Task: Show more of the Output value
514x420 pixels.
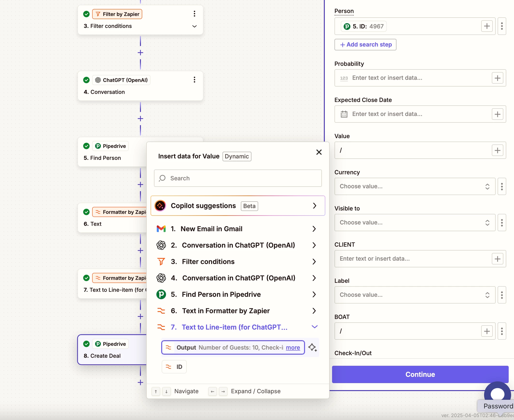Action: pos(293,348)
